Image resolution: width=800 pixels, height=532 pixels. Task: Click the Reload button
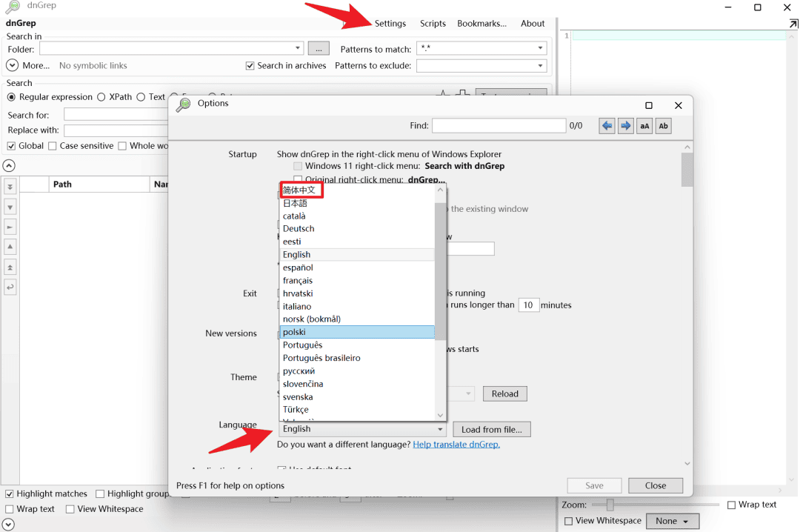pyautogui.click(x=504, y=393)
